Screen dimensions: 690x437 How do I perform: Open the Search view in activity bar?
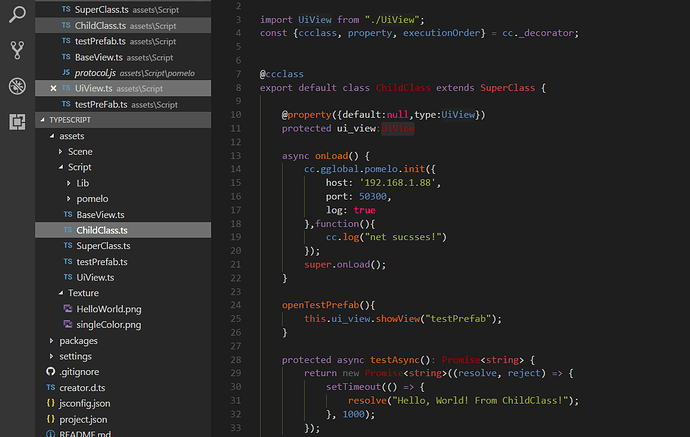click(17, 15)
